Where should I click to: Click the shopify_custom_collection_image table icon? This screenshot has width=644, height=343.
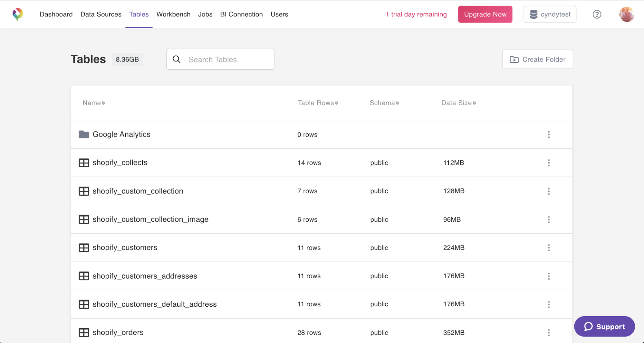point(84,219)
